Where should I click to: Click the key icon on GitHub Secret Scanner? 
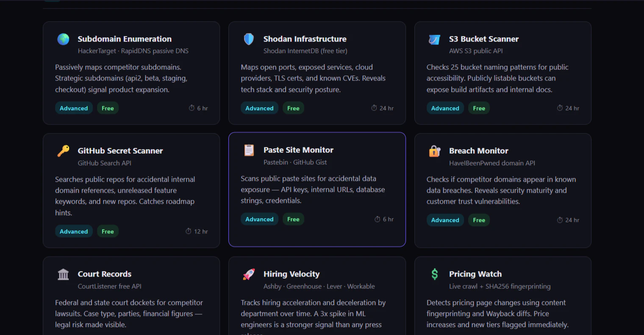click(x=63, y=151)
